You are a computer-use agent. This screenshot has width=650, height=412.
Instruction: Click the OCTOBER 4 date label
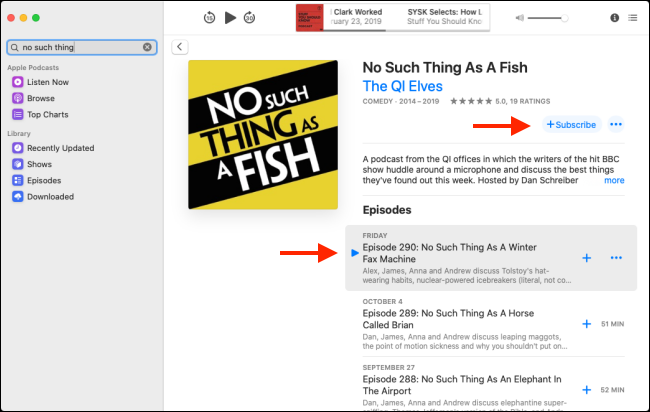382,301
